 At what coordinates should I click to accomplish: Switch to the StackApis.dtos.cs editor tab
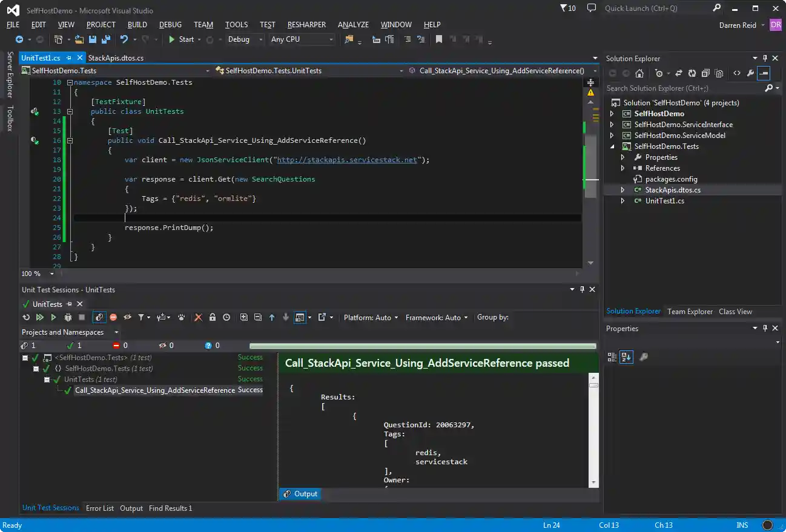pos(116,58)
